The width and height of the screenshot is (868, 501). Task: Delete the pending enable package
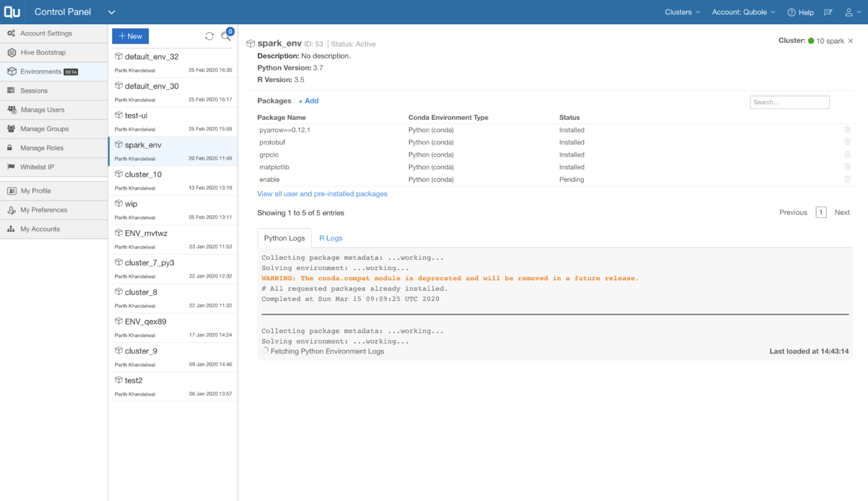[x=847, y=178]
